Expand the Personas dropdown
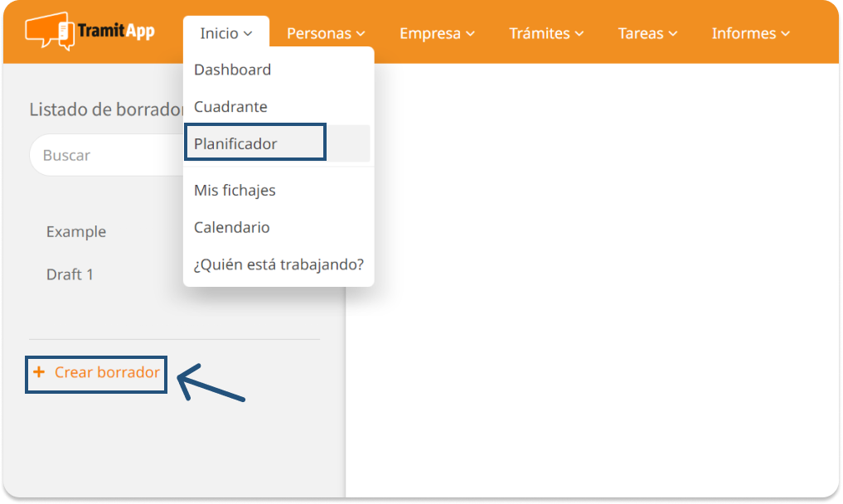This screenshot has height=504, width=843. (326, 34)
